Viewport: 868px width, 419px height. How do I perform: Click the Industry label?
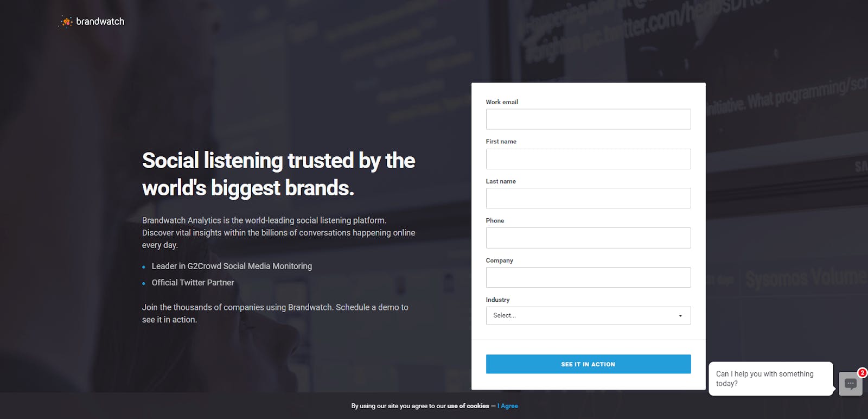497,300
